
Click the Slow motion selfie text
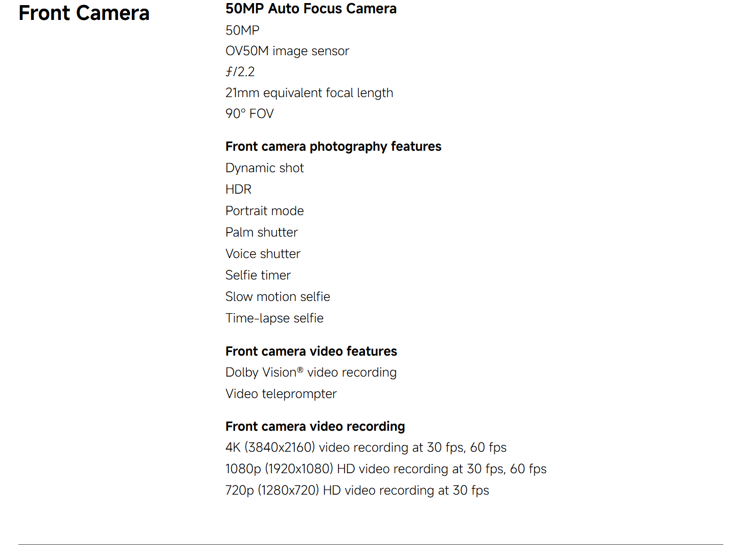[278, 297]
